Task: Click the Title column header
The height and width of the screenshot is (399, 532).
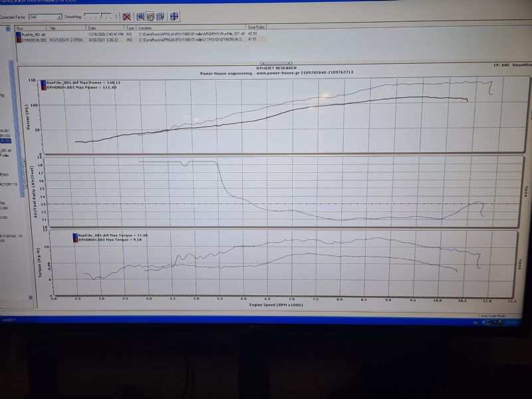Action: 66,29
